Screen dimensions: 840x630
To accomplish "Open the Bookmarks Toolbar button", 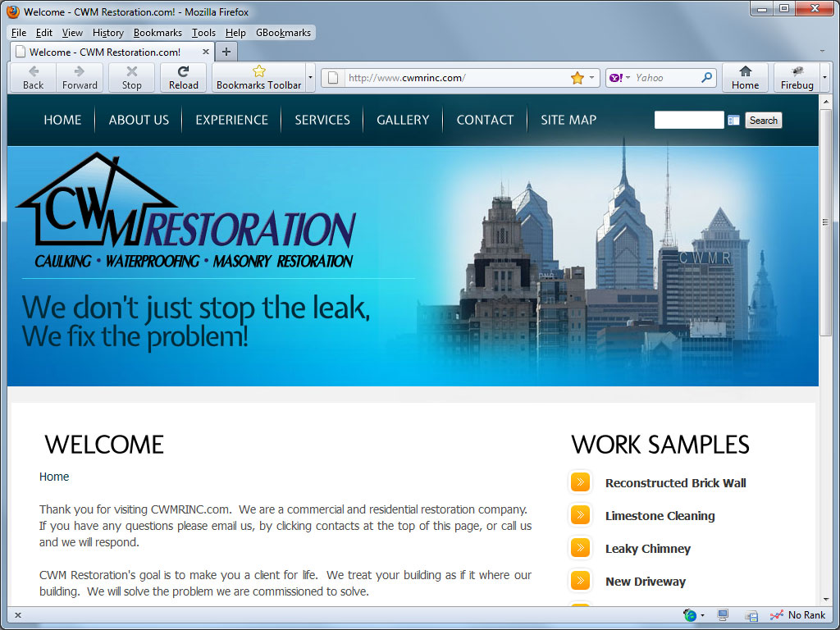I will pyautogui.click(x=258, y=78).
